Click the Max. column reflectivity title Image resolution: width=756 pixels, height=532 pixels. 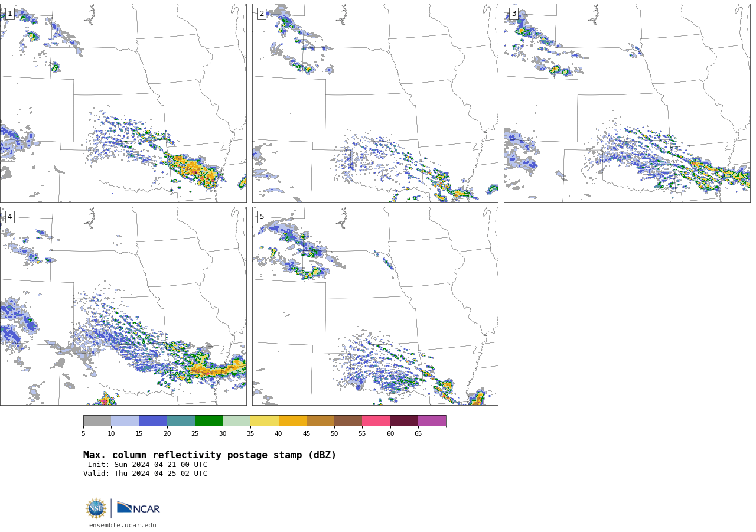pyautogui.click(x=210, y=455)
